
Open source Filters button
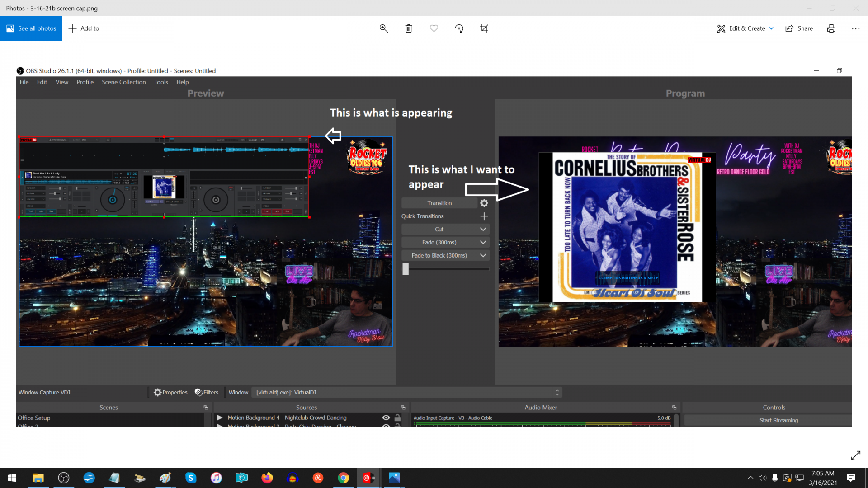[x=207, y=393]
